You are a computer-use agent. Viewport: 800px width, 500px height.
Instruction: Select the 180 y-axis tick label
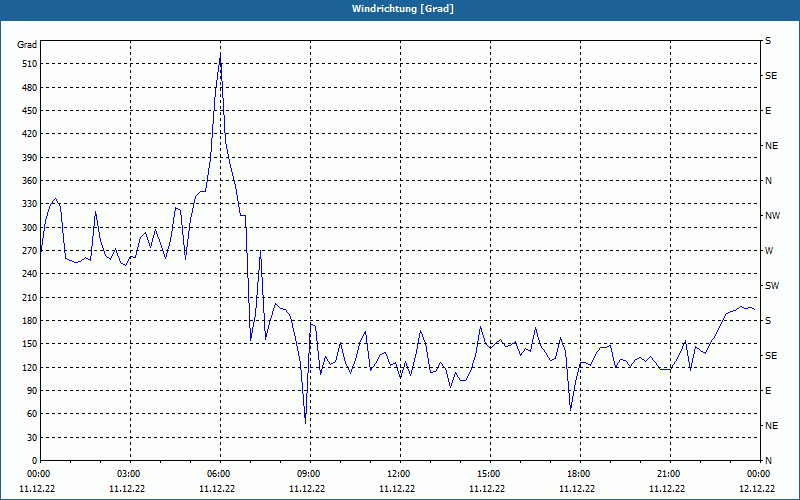coord(30,320)
